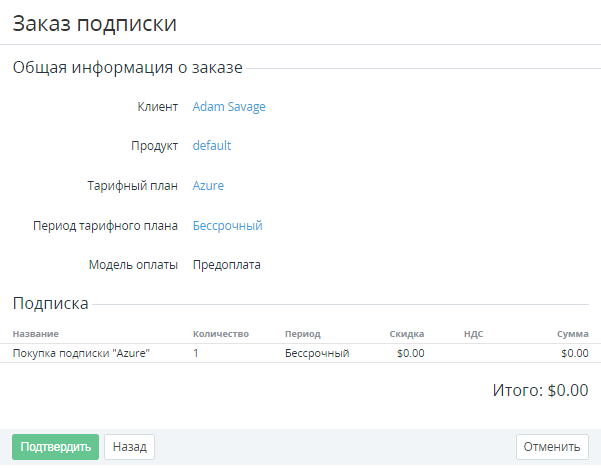This screenshot has height=470, width=601.
Task: Click the Бессрочный cell in subscription table
Action: 316,353
